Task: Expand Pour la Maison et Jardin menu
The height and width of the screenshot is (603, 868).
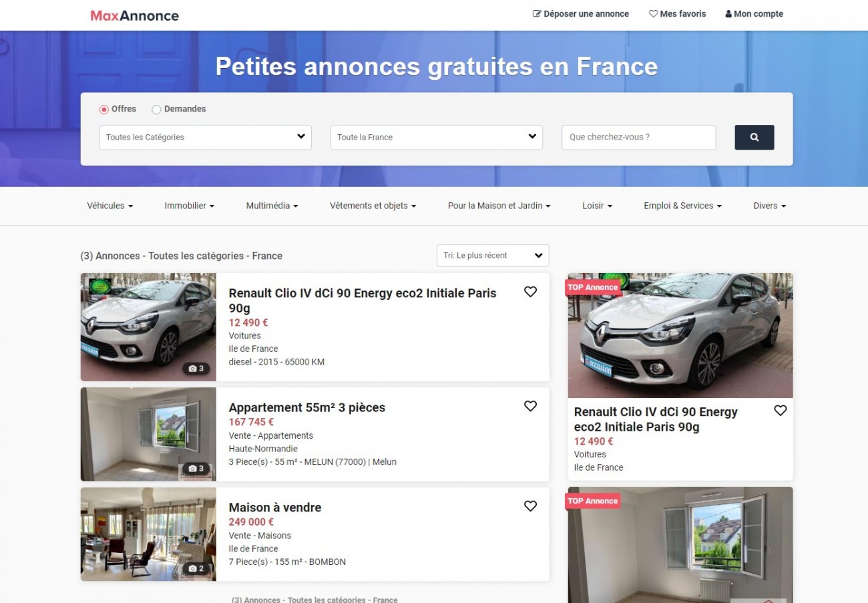Action: tap(499, 206)
